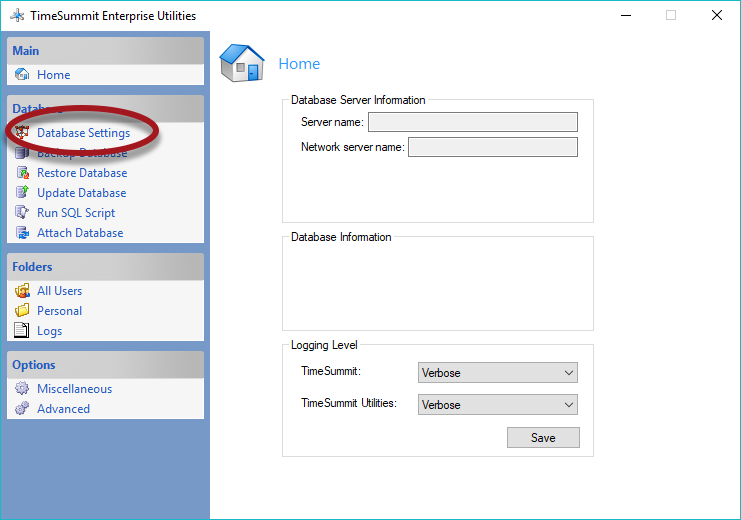Image resolution: width=741 pixels, height=520 pixels.
Task: Open the Personal folder link
Action: click(59, 311)
